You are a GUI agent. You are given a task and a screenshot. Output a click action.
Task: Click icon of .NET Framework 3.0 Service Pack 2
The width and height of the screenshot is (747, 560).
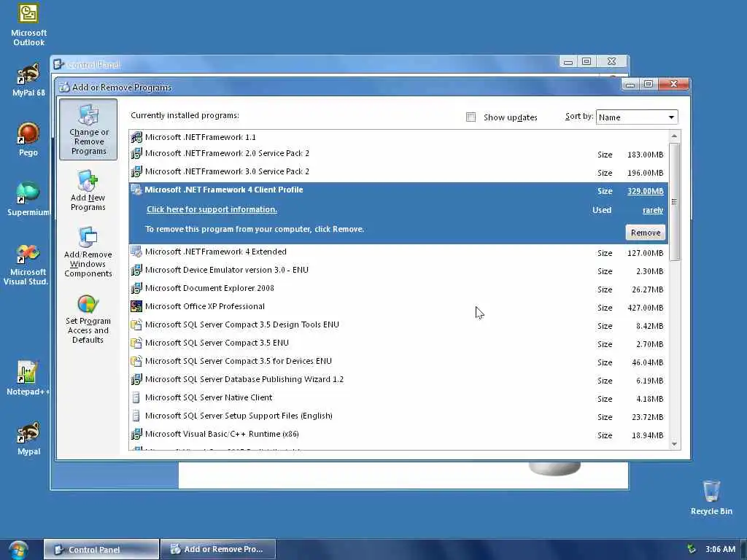(x=136, y=171)
